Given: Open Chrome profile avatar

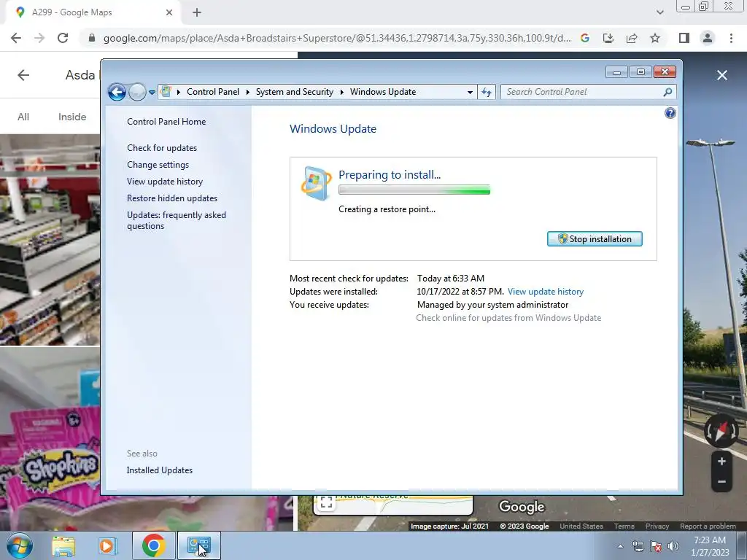Looking at the screenshot, I should pos(708,38).
